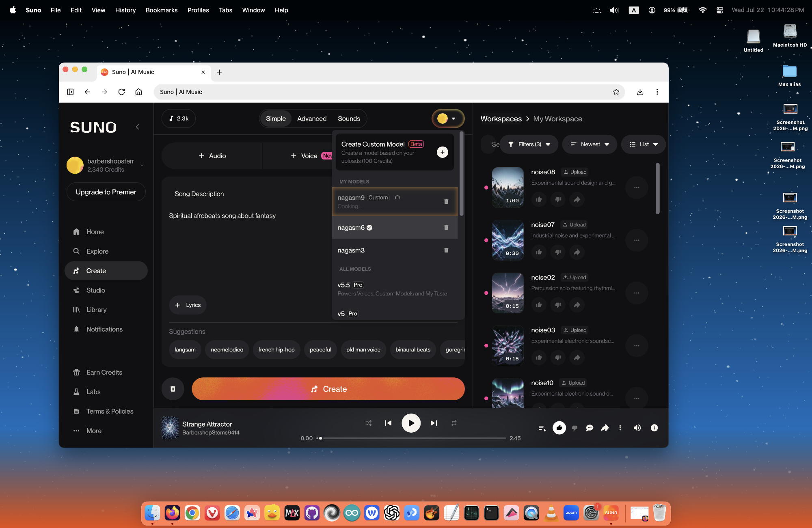This screenshot has width=812, height=528.
Task: Open more options for noise02
Action: pyautogui.click(x=637, y=293)
